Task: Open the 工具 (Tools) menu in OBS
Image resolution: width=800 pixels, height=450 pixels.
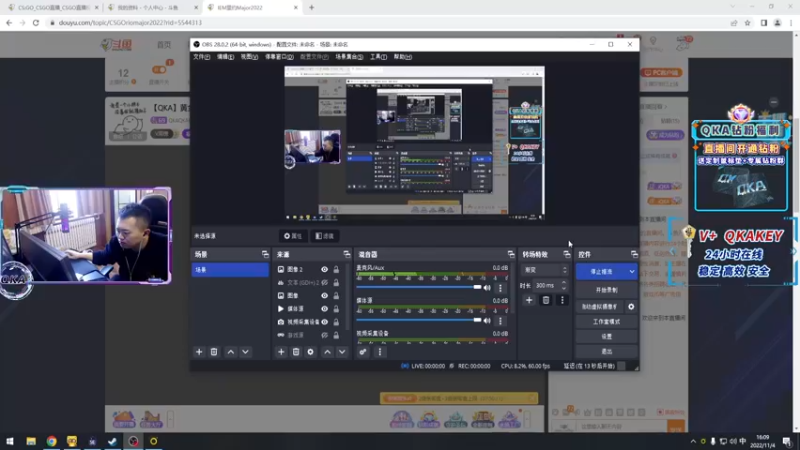Action: [x=378, y=57]
